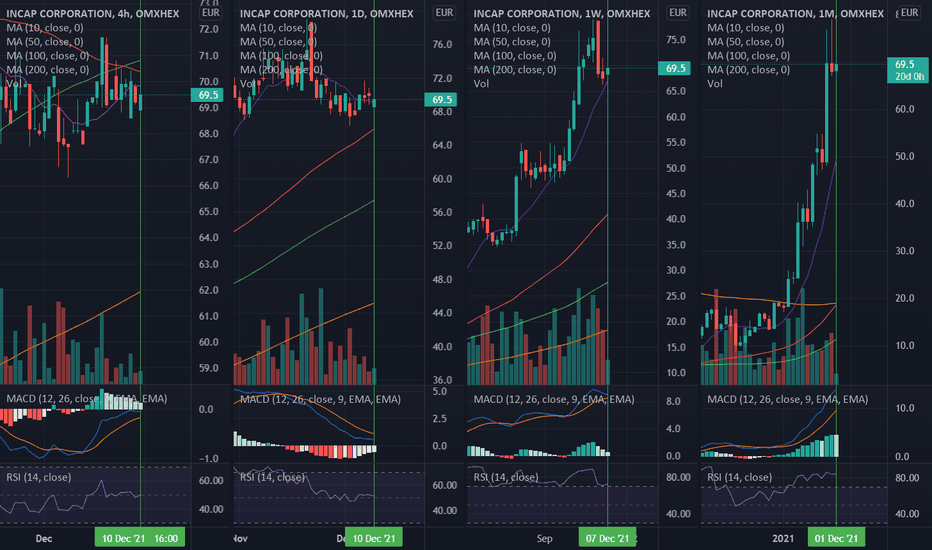Click 60.0 on the 1M price scale
This screenshot has width=932, height=550.
click(x=905, y=109)
